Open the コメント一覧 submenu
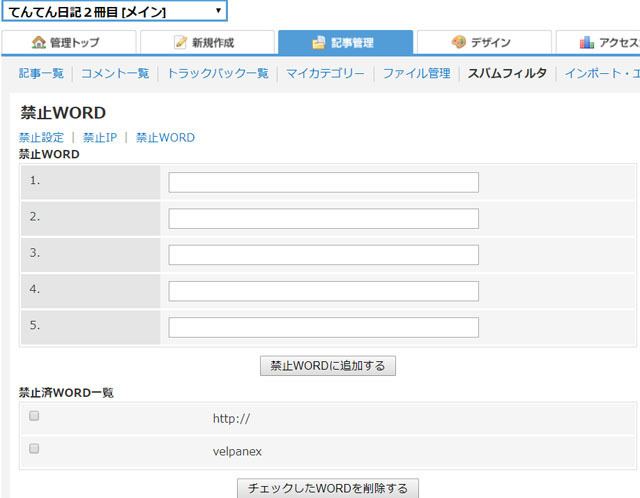This screenshot has width=640, height=498. (115, 73)
